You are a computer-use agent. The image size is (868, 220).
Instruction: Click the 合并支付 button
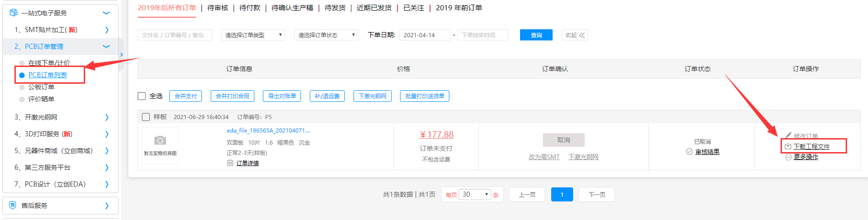pyautogui.click(x=186, y=96)
